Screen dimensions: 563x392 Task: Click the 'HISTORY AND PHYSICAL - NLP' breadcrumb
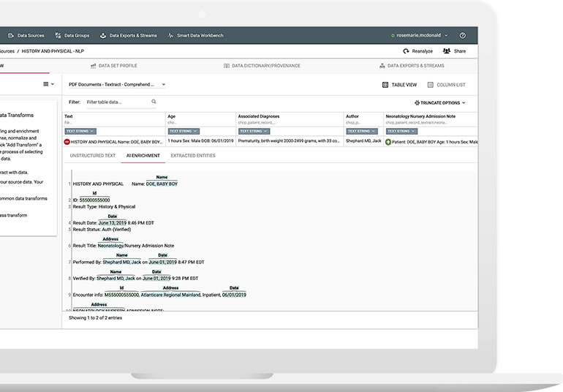[x=53, y=51]
